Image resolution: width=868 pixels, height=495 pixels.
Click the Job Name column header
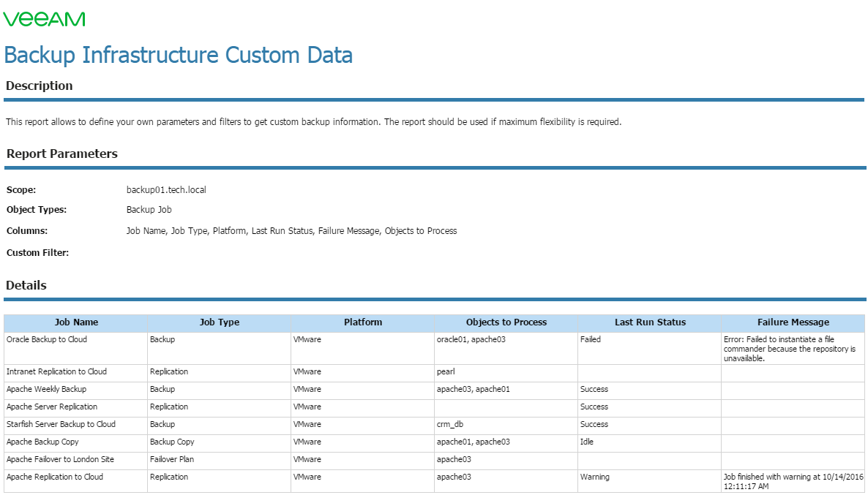(x=76, y=322)
